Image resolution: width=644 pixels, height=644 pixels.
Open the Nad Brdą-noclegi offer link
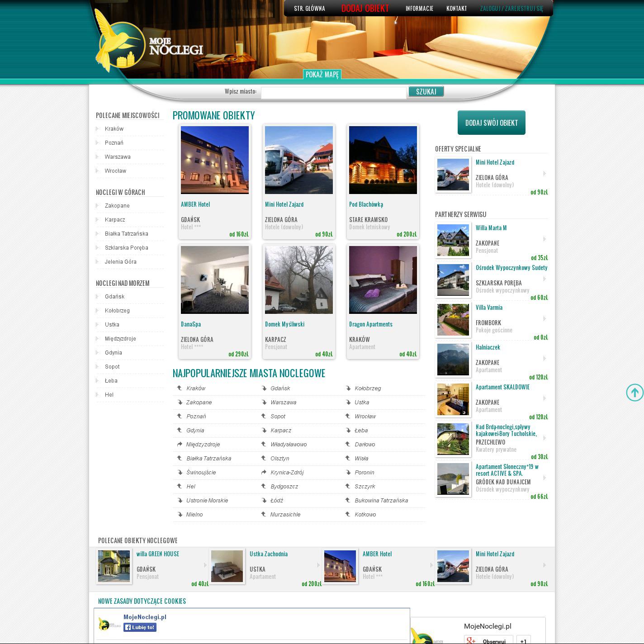coord(506,430)
